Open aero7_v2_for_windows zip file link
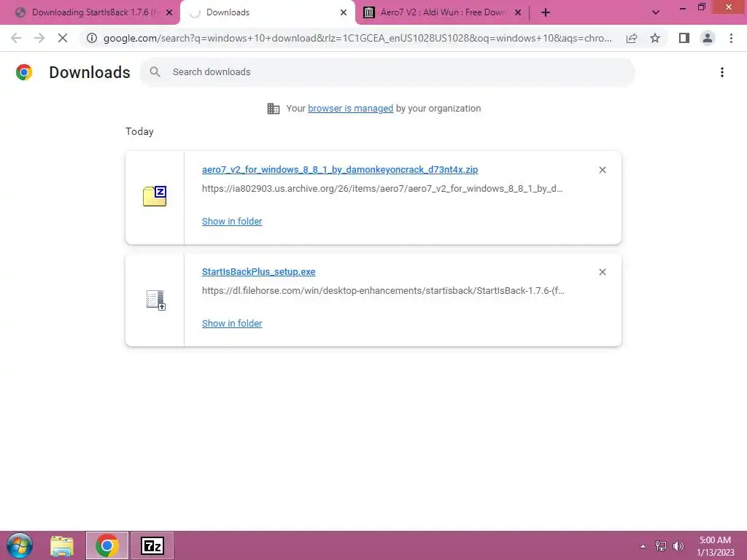The image size is (747, 560). pyautogui.click(x=340, y=169)
